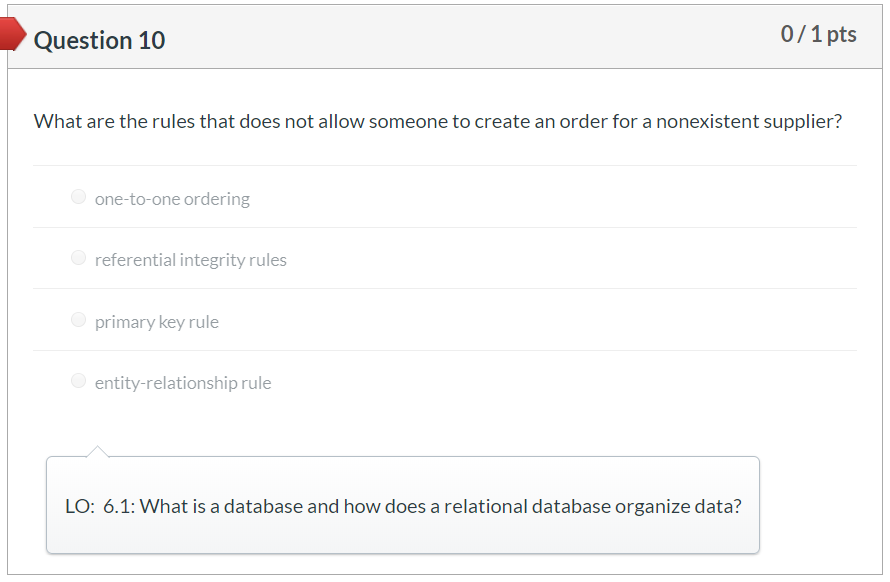
Task: Click the 'primary key rule' answer label
Action: (157, 321)
